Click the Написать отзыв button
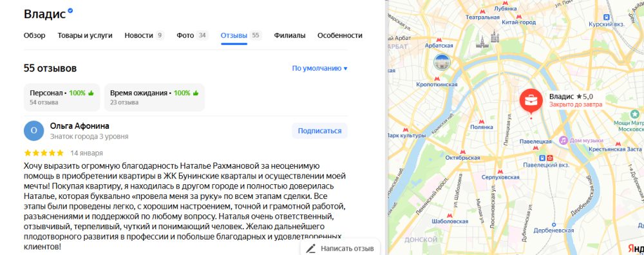The image size is (644, 255). coord(340,248)
